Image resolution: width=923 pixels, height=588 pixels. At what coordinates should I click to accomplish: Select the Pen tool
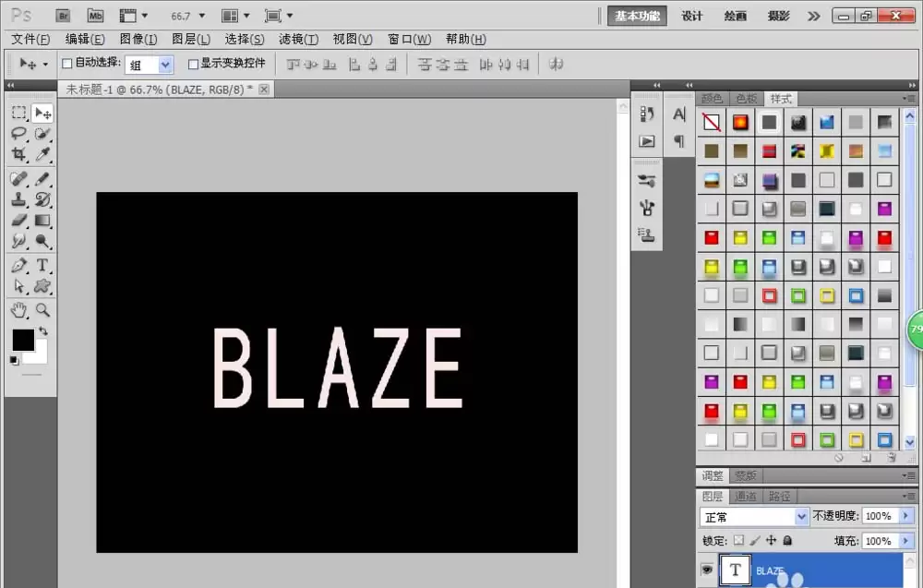18,266
